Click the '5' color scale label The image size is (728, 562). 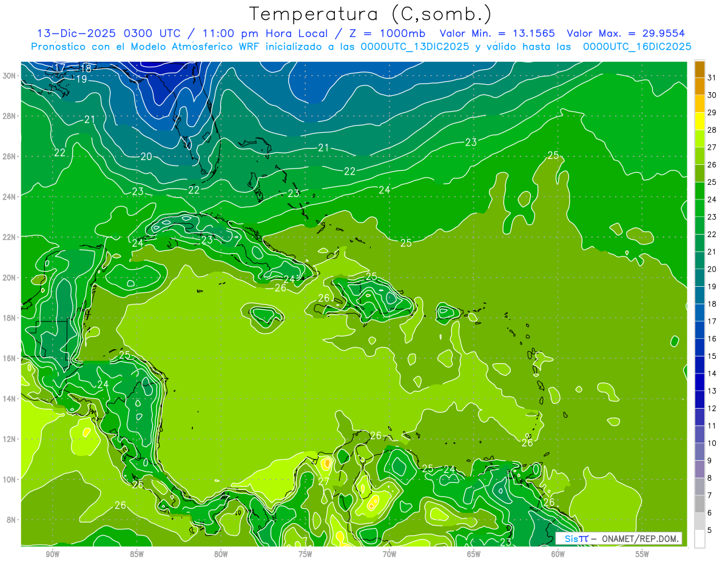[x=710, y=530]
